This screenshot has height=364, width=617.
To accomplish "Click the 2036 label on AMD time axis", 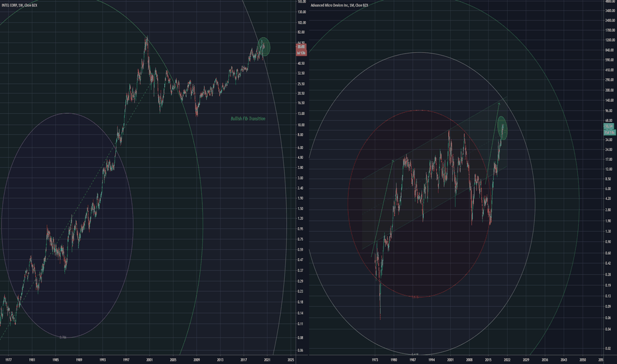I will (545, 359).
